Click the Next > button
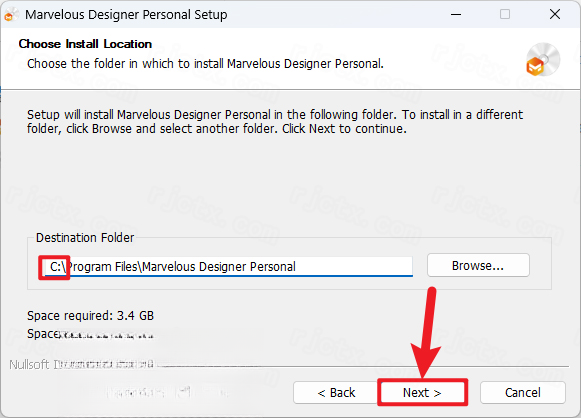581x418 pixels. pyautogui.click(x=422, y=392)
